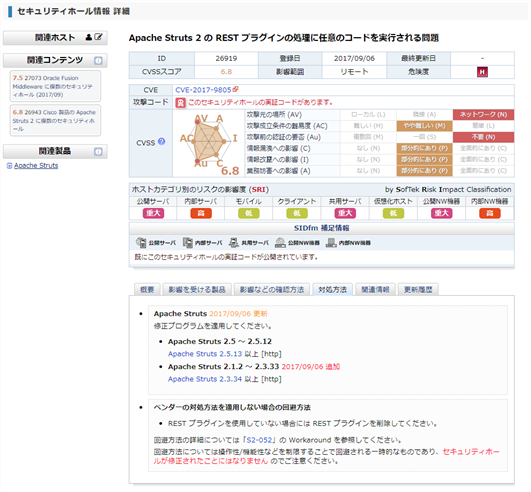Click the 高 badge under 内部NW機器
531x492 pixels.
point(489,213)
